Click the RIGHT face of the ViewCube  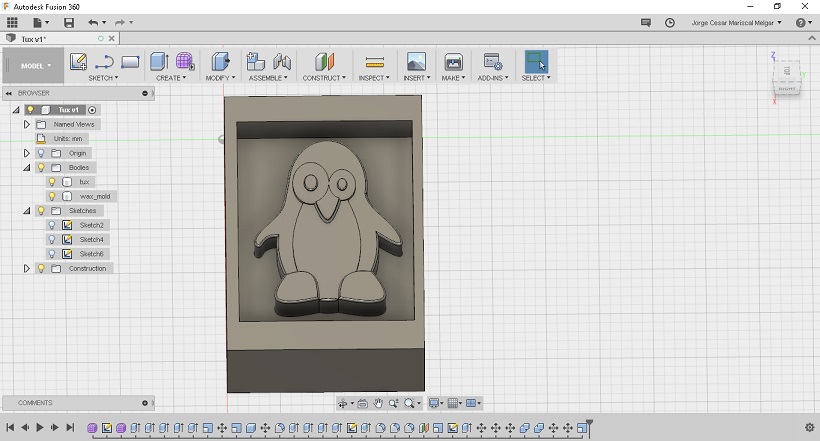coord(787,89)
